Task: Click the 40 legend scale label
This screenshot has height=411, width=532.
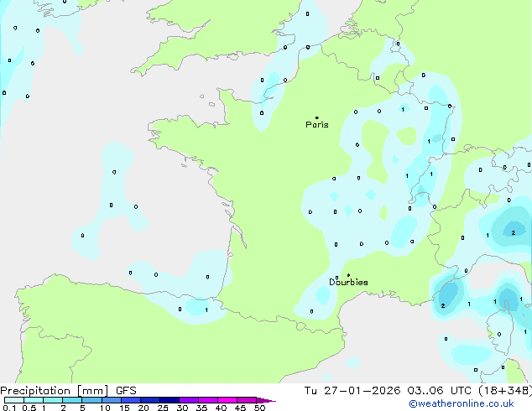Action: point(221,408)
